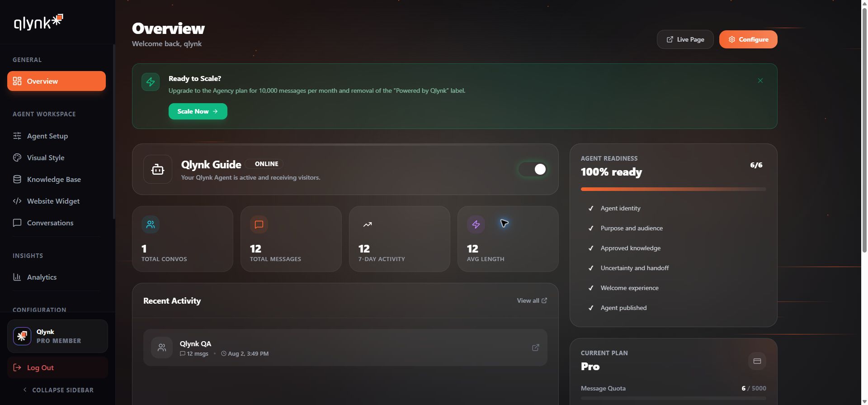Click the Configure button

click(x=748, y=39)
